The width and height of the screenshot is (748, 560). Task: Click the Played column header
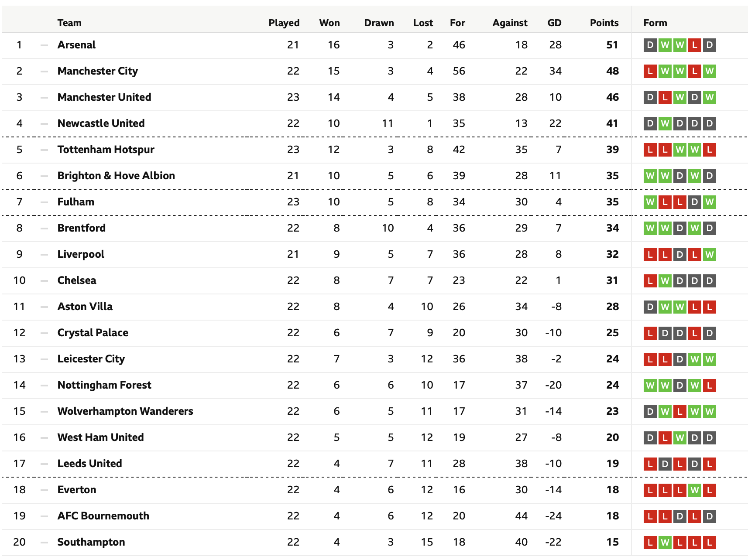click(x=284, y=23)
